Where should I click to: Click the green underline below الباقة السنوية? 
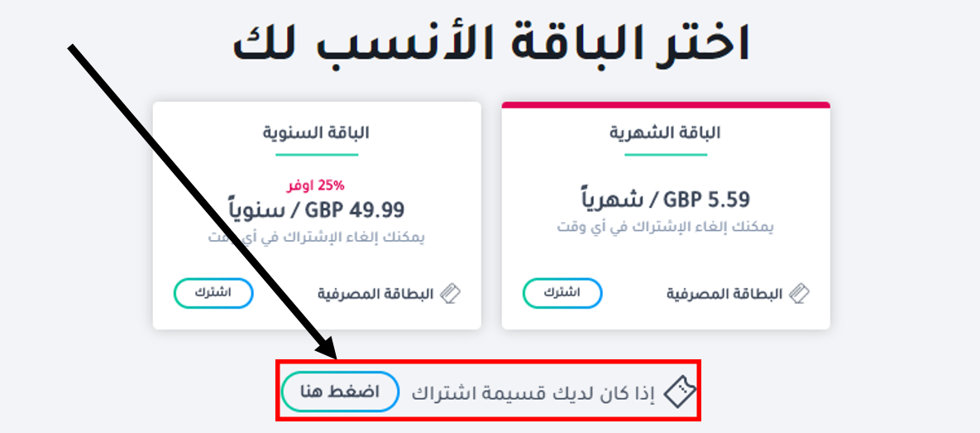coord(316,154)
